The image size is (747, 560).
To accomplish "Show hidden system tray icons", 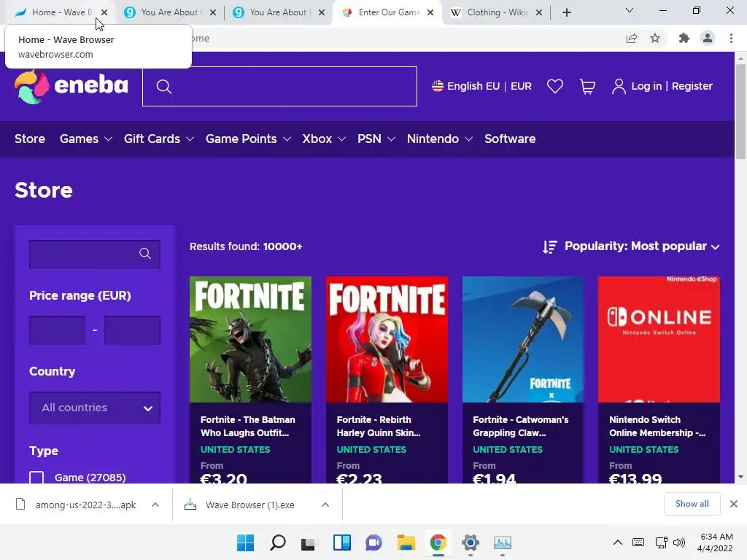I will [617, 542].
